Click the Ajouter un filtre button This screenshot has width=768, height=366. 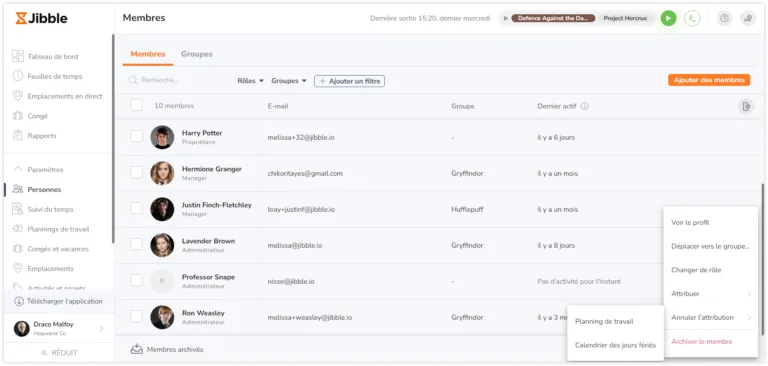point(349,81)
